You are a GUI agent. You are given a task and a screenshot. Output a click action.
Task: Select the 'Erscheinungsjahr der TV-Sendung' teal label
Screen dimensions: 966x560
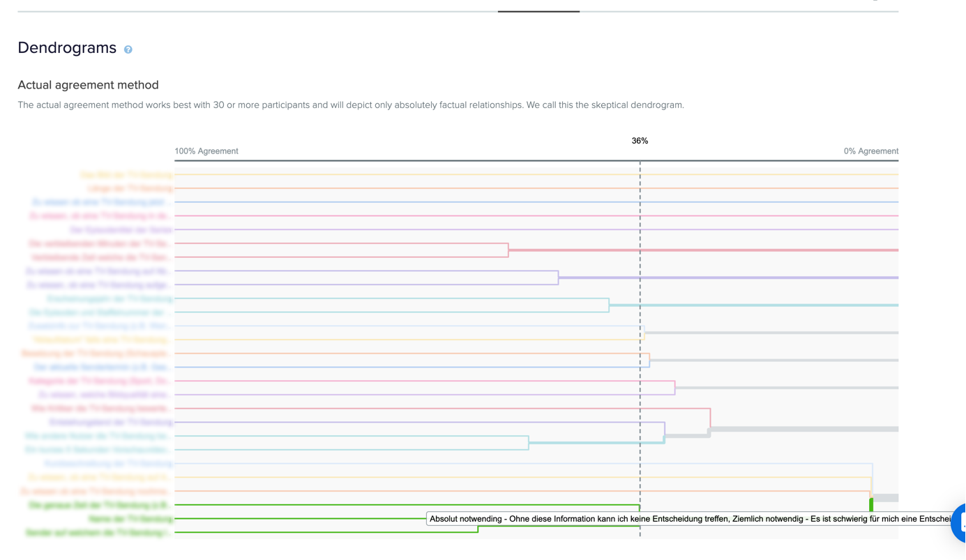pyautogui.click(x=110, y=298)
